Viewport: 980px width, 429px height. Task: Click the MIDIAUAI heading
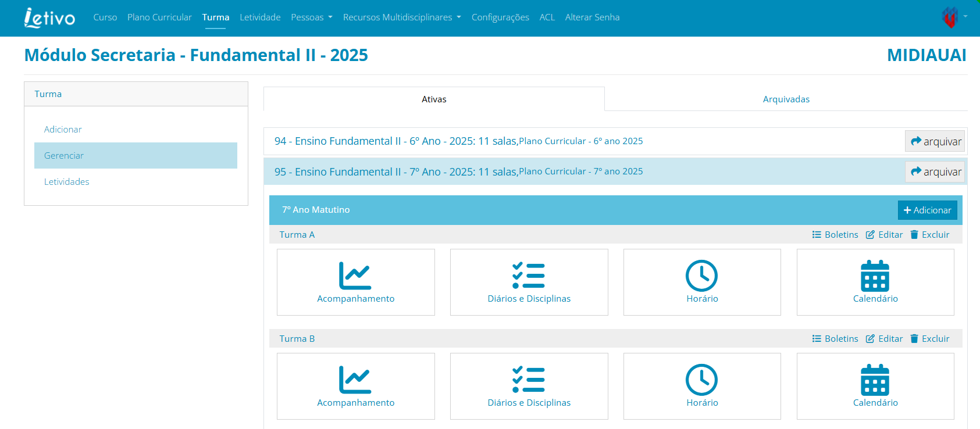(926, 55)
